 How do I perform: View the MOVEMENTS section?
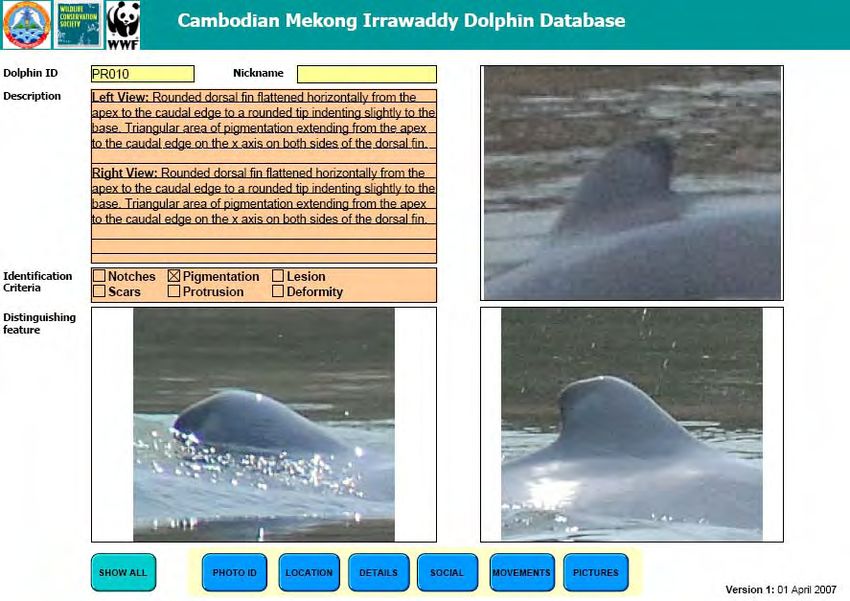point(521,573)
